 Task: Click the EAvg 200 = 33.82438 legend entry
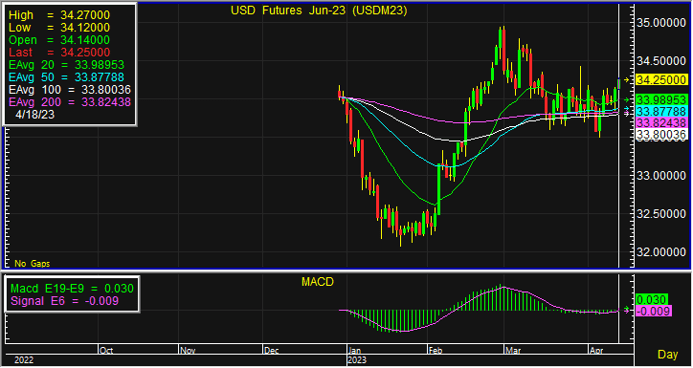click(70, 102)
